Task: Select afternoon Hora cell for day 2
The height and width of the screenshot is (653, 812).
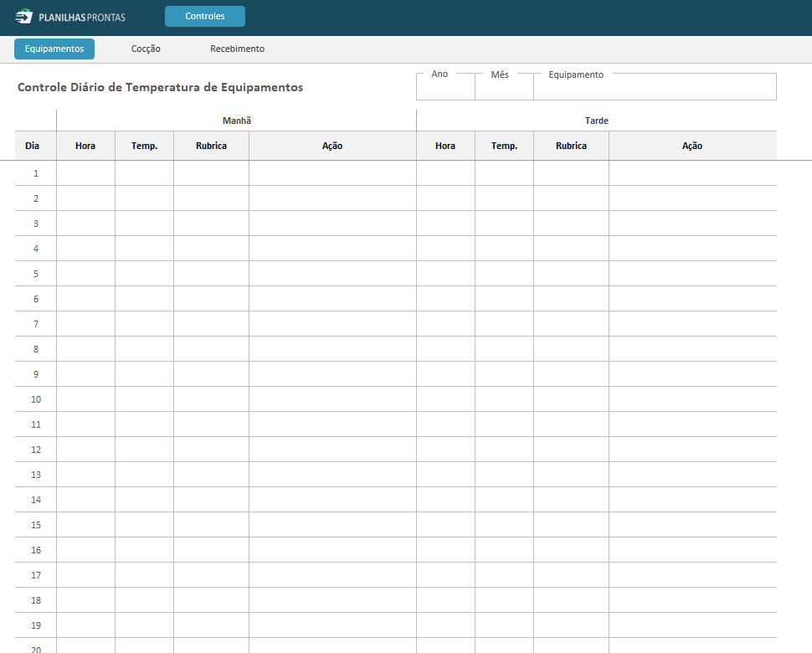Action: pyautogui.click(x=445, y=198)
